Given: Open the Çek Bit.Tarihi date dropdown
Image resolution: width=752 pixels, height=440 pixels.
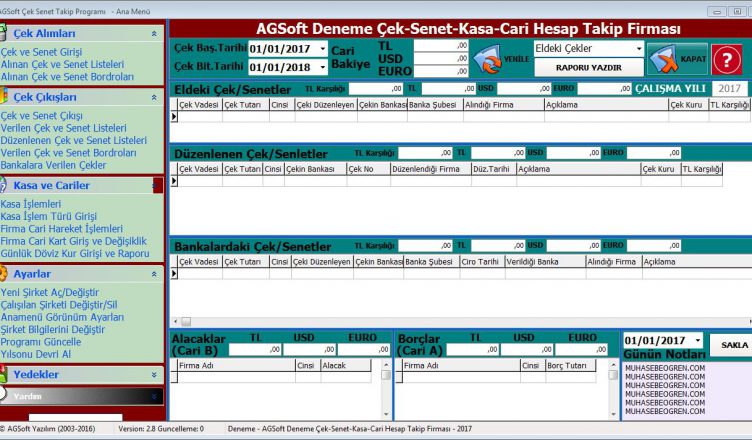Looking at the screenshot, I should pyautogui.click(x=323, y=67).
